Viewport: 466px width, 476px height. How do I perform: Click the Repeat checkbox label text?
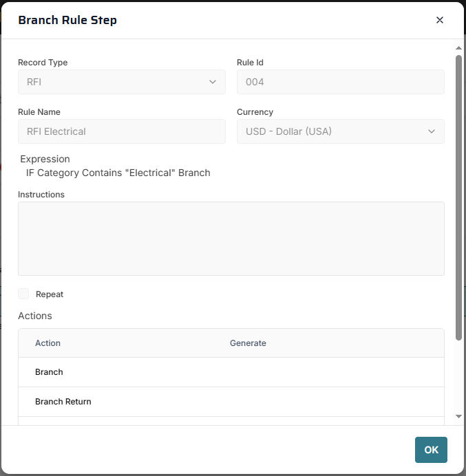[50, 294]
